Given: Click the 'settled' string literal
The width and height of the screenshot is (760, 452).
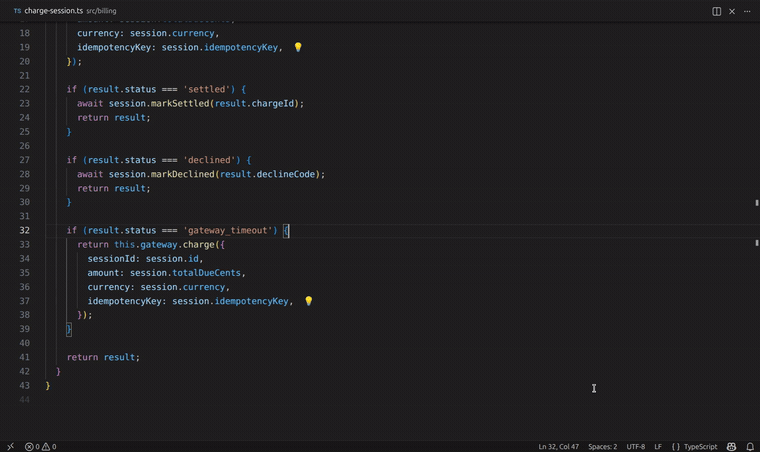Looking at the screenshot, I should click(209, 89).
